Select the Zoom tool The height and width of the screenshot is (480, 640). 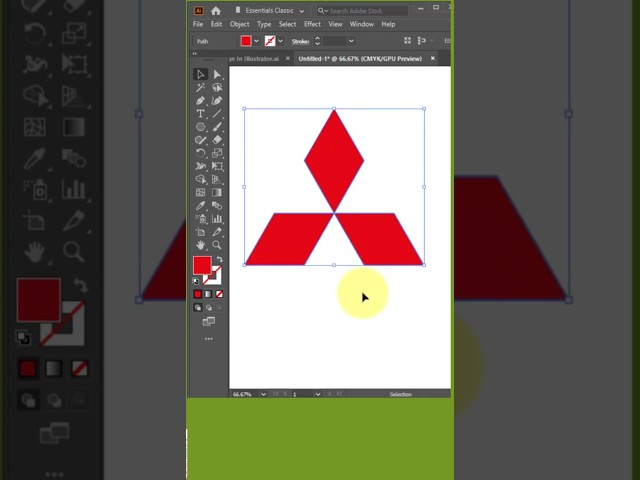pyautogui.click(x=217, y=245)
